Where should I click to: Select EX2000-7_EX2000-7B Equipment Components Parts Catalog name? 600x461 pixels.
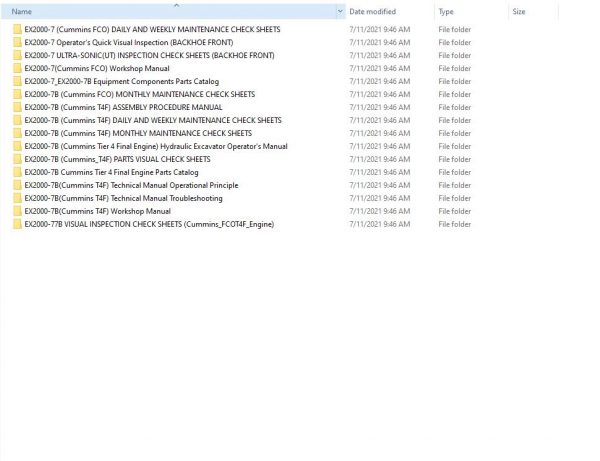coord(122,81)
